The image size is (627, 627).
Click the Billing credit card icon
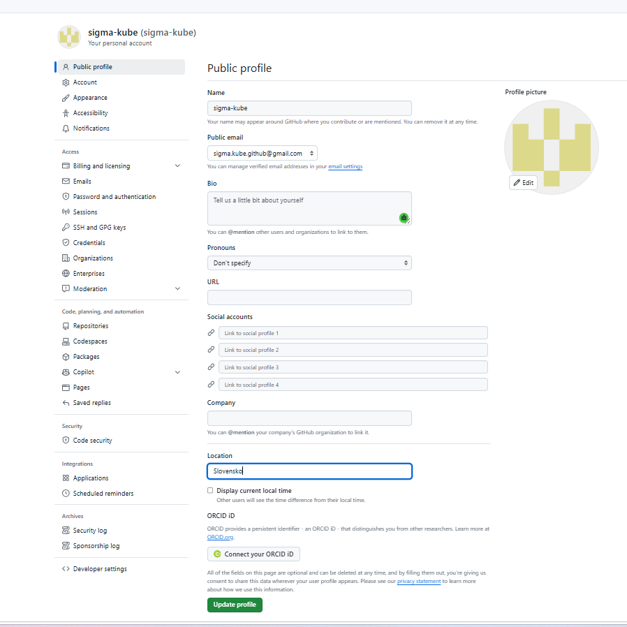(x=66, y=166)
